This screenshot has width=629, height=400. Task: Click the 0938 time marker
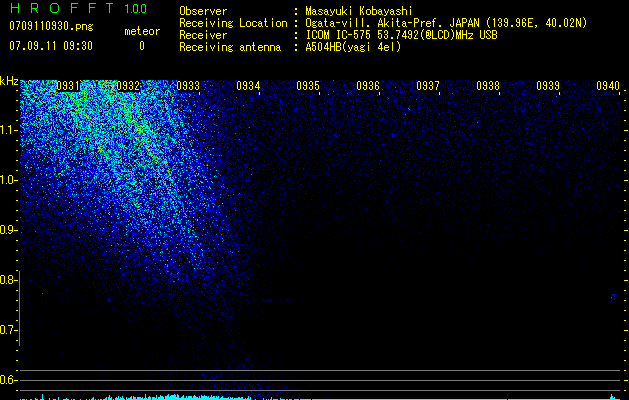tap(488, 86)
